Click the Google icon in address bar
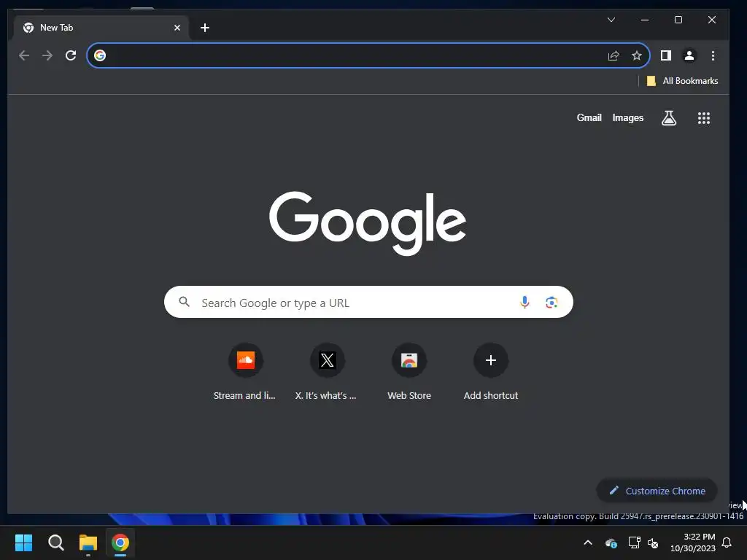The image size is (747, 560). [99, 55]
